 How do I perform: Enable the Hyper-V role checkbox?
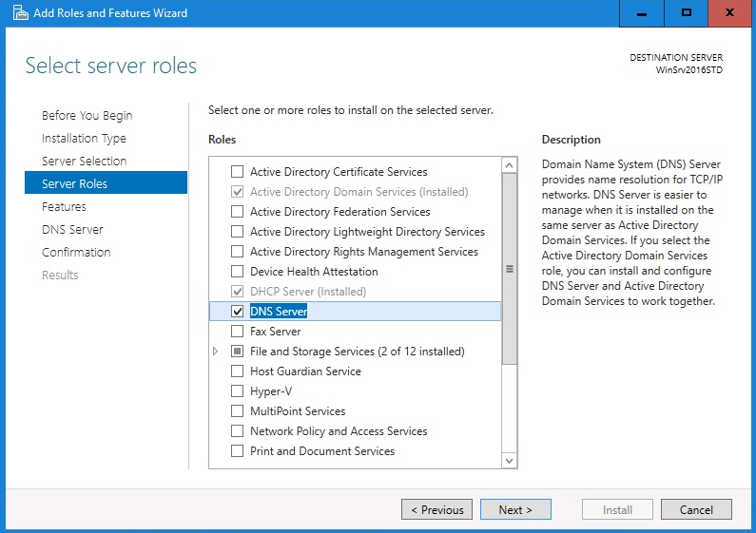tap(238, 391)
